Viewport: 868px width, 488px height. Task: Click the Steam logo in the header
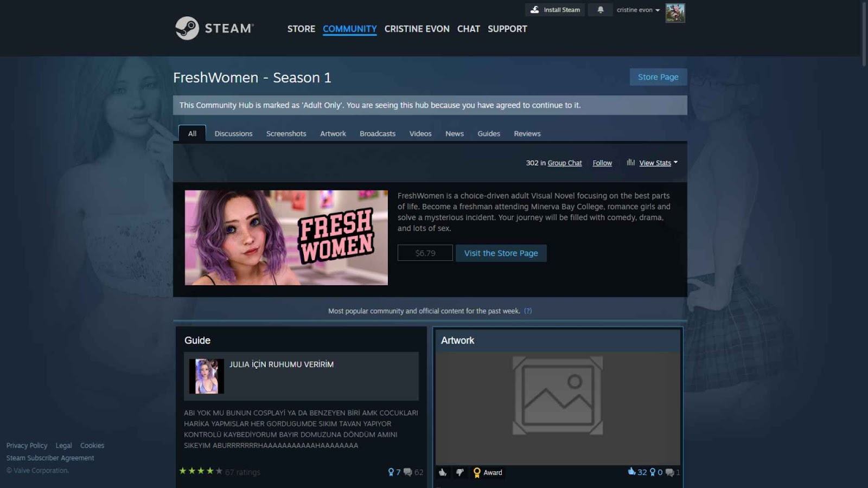click(x=214, y=28)
